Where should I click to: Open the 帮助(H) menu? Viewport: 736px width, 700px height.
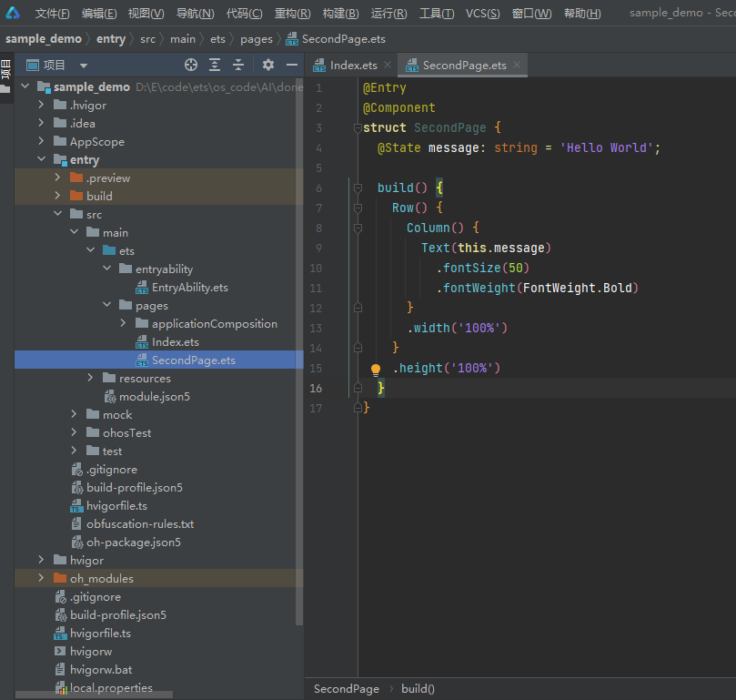[x=582, y=13]
